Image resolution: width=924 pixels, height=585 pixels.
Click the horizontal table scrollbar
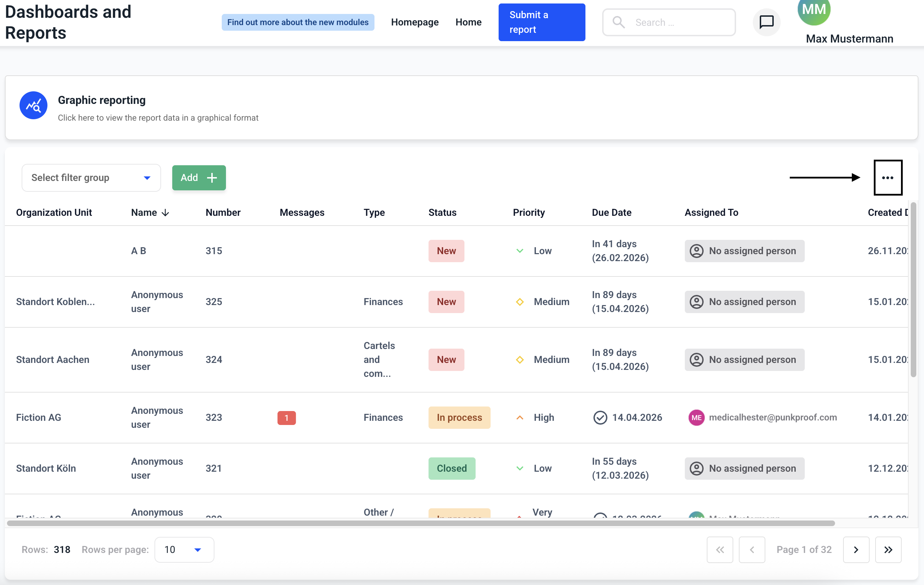(421, 523)
